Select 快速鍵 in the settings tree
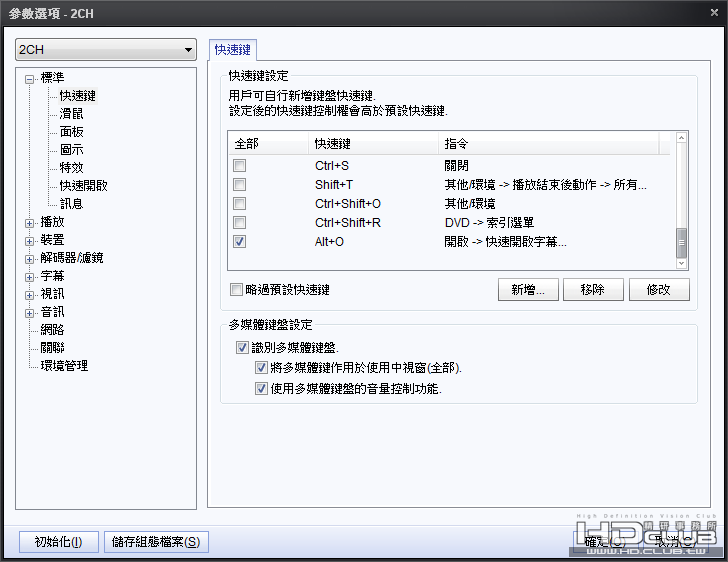 [x=78, y=96]
